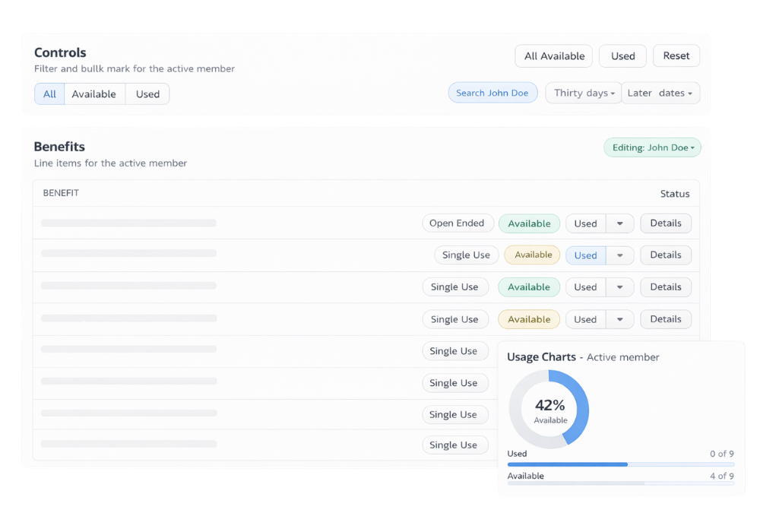Screen dimensions: 760x532
Task: Click the Reset button in Controls
Action: point(676,55)
